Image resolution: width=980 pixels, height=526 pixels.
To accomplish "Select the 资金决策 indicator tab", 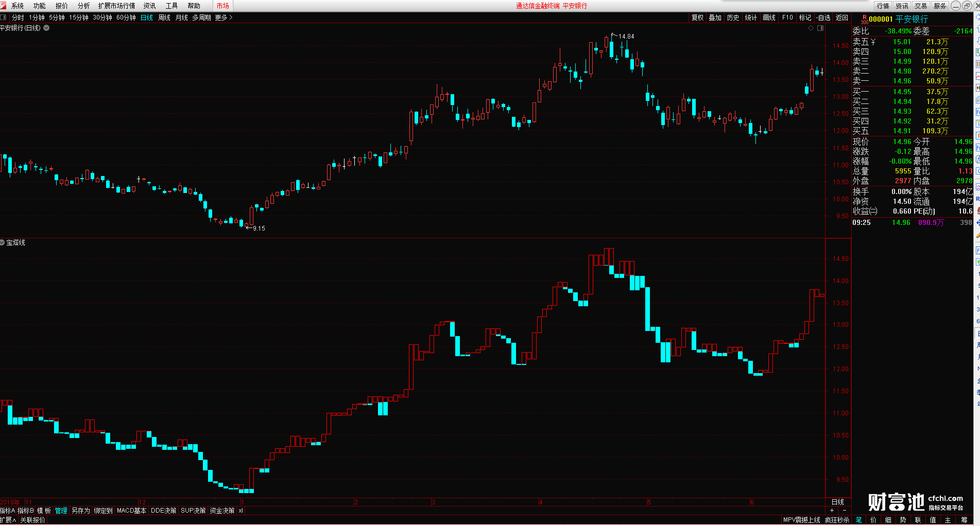I will [x=222, y=511].
